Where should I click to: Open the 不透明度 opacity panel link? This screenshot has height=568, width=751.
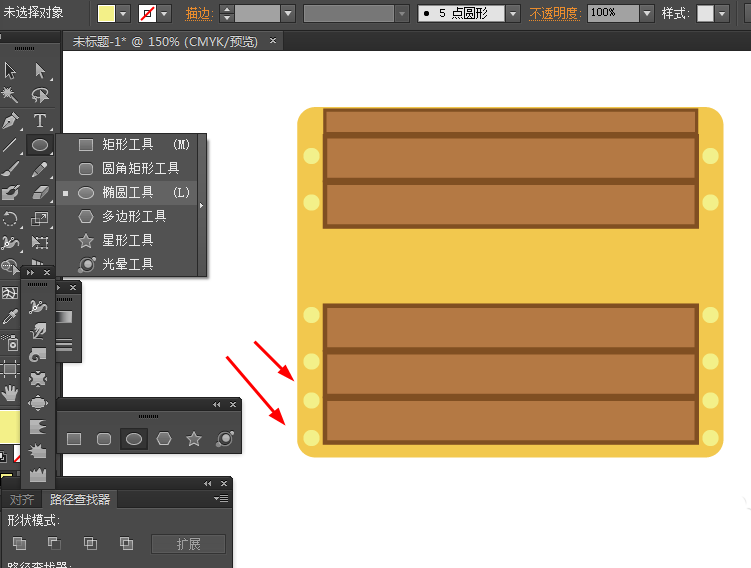coord(555,13)
